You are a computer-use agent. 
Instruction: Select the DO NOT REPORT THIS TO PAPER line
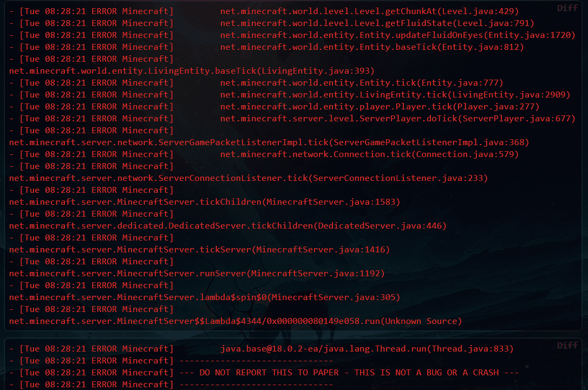pos(264,373)
